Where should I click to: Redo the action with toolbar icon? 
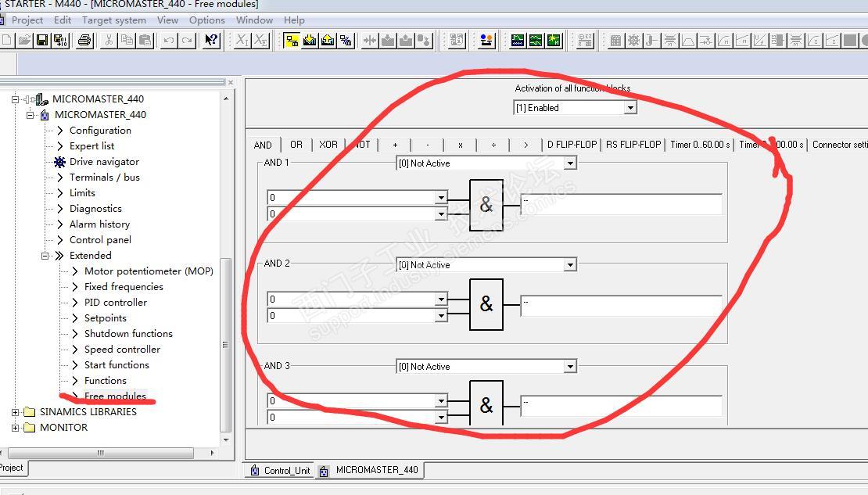(187, 41)
